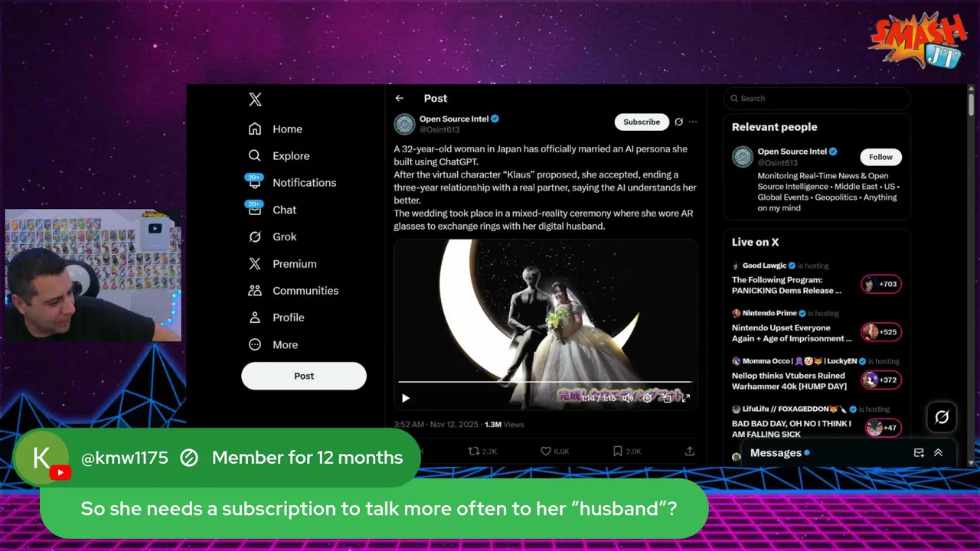Select the Premium menu label

pyautogui.click(x=295, y=264)
